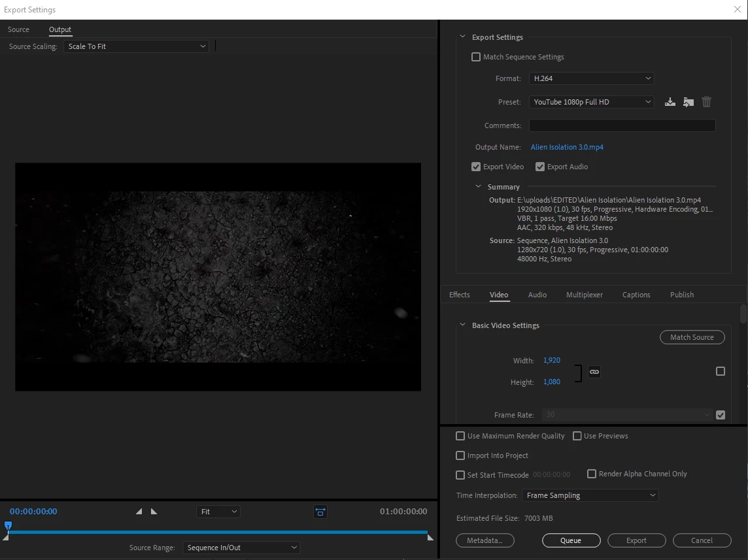748x560 pixels.
Task: Close the Export Settings dialog
Action: [x=737, y=9]
